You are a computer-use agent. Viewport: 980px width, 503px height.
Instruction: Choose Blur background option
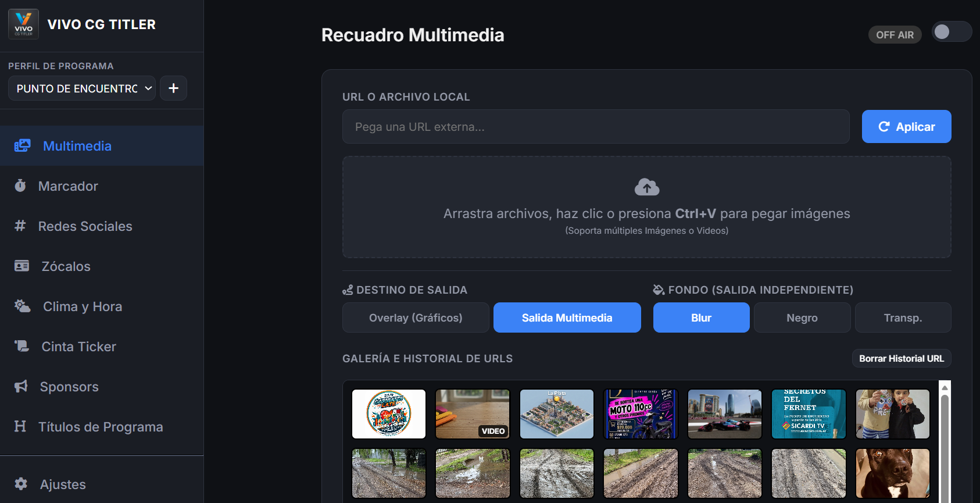[x=701, y=318]
